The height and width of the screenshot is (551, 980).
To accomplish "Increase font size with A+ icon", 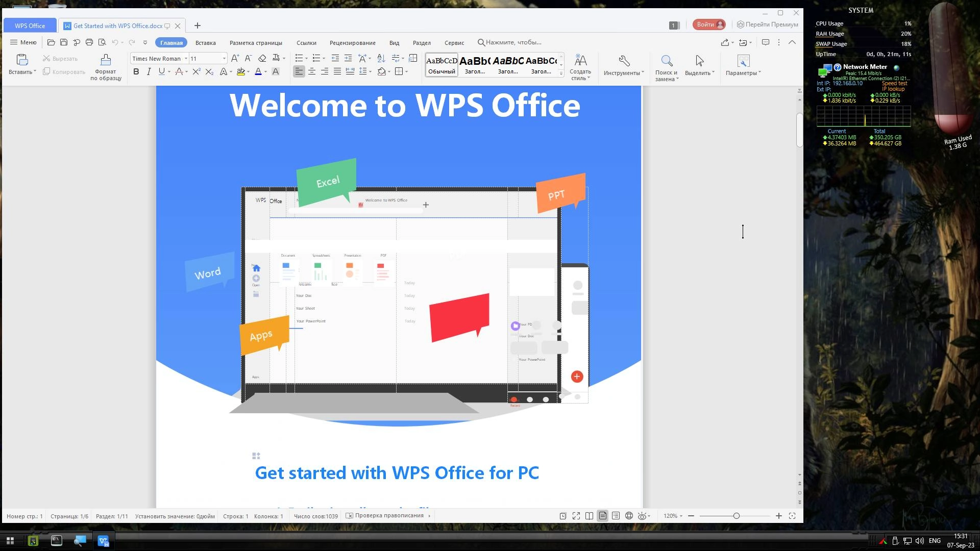I will [x=235, y=58].
